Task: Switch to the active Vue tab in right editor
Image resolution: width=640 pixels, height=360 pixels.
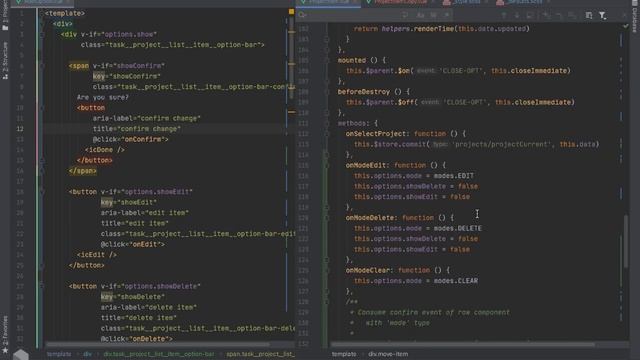Action: point(328,2)
